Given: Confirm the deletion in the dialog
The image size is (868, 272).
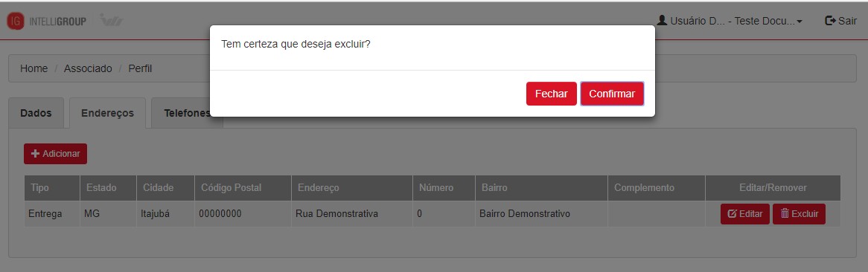Looking at the screenshot, I should [612, 94].
